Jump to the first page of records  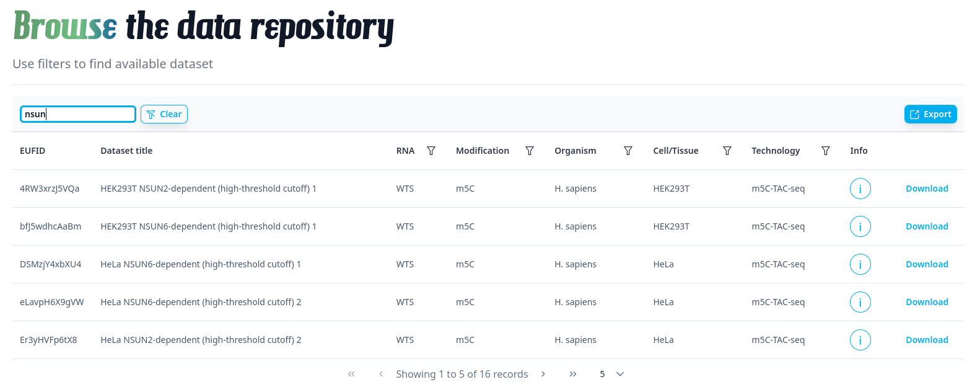pyautogui.click(x=351, y=374)
